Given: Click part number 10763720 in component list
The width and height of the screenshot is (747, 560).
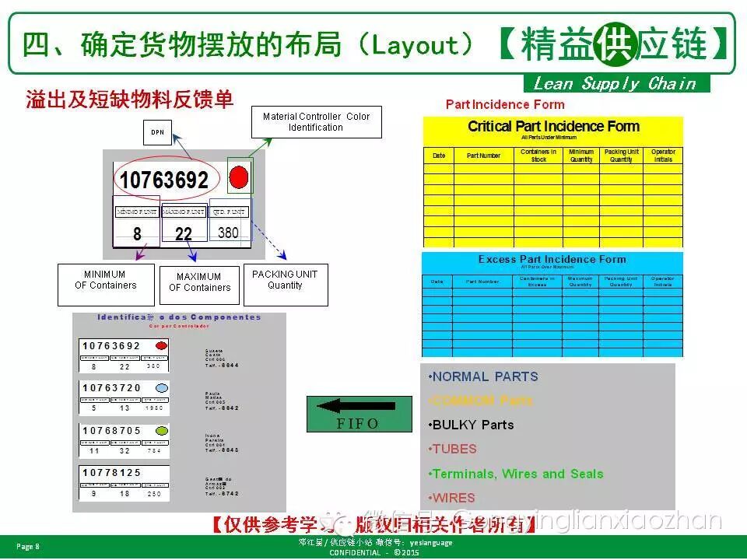Looking at the screenshot, I should point(111,387).
